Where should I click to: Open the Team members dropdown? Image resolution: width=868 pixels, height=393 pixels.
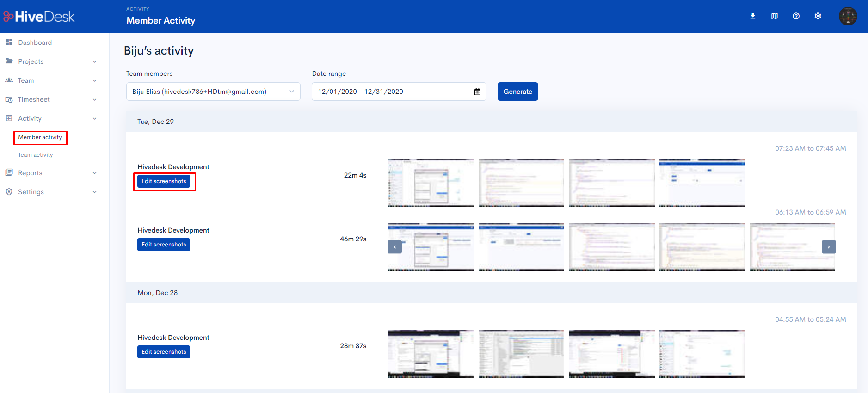[213, 92]
